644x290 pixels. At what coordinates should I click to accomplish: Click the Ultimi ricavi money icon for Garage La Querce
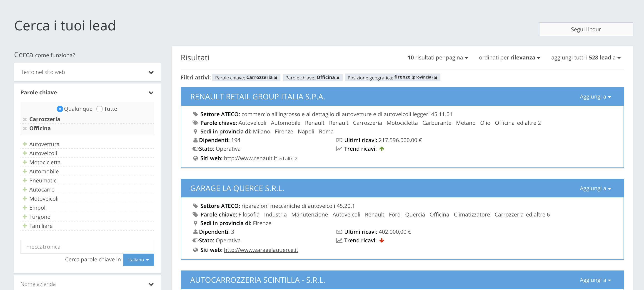pos(339,232)
